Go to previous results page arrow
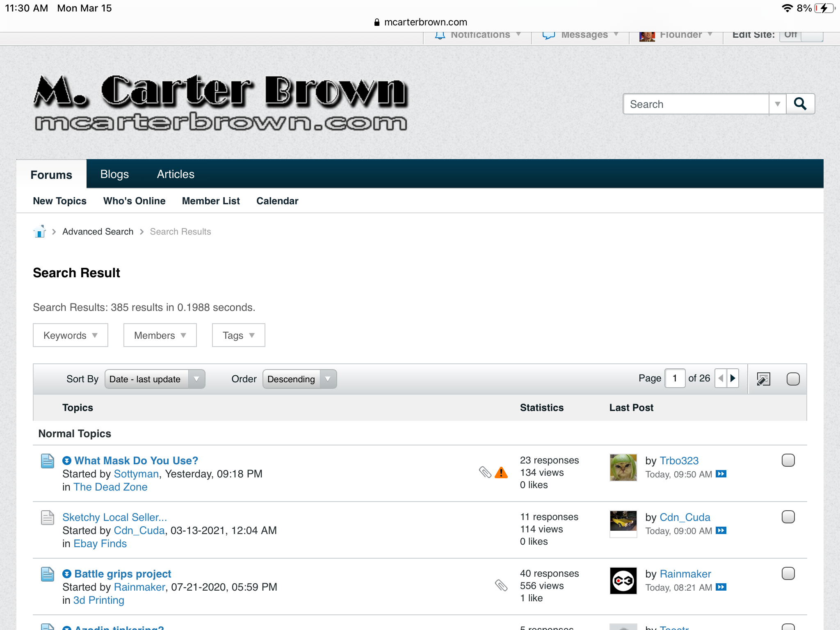Screen dimensions: 840x630 tap(721, 378)
